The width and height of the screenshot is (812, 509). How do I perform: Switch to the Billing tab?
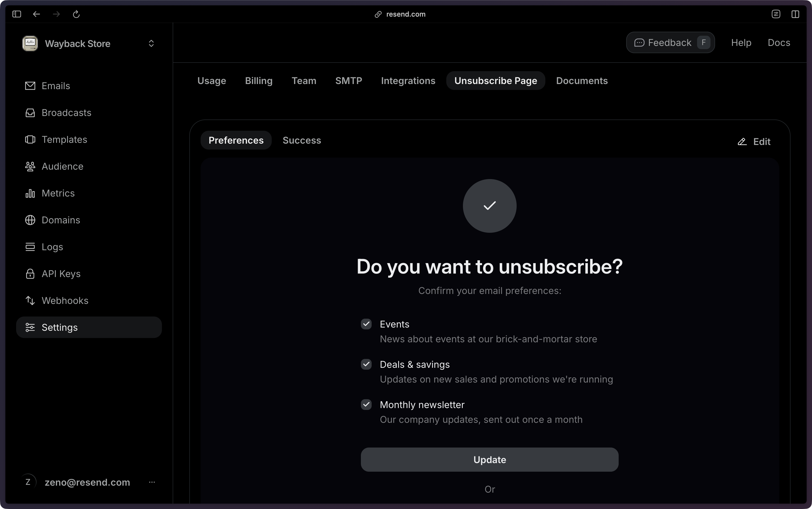coord(259,81)
